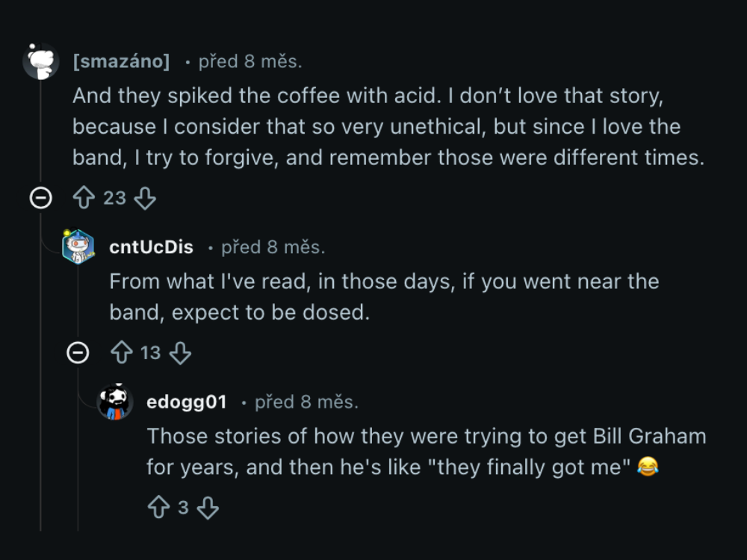Open the edogg01 username link

click(x=187, y=402)
